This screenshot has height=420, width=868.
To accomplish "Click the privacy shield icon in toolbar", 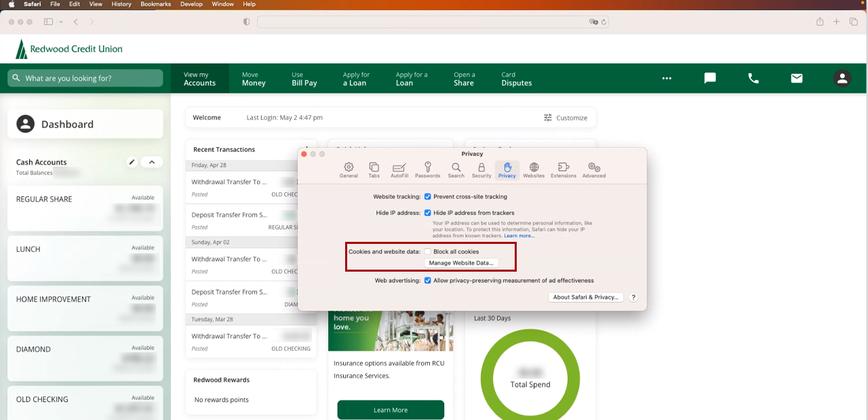I will pyautogui.click(x=247, y=22).
